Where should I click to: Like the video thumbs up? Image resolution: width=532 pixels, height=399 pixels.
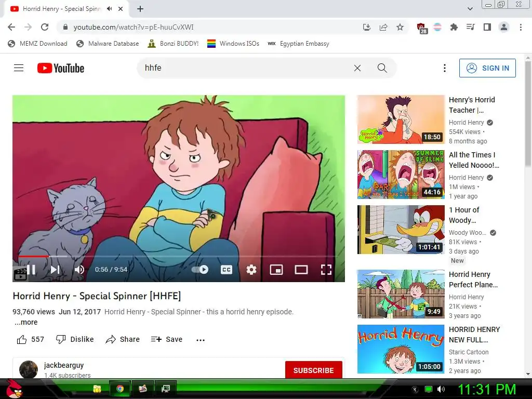[31, 339]
